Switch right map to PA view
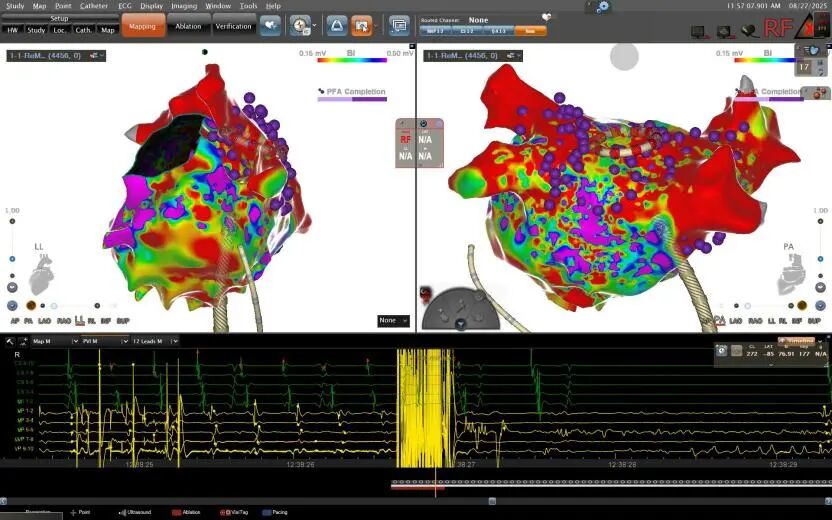This screenshot has height=520, width=832. pyautogui.click(x=719, y=321)
